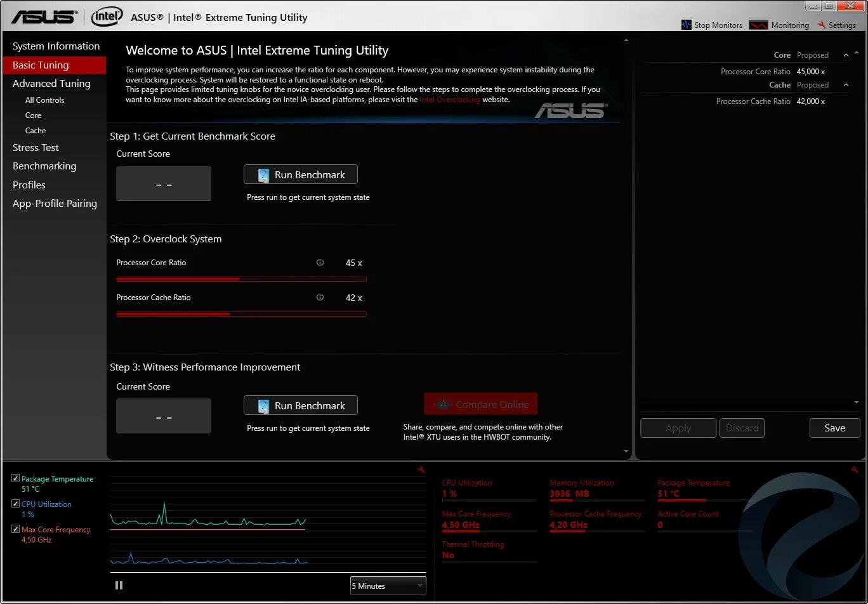Click the Monitoring label in the header

point(790,25)
